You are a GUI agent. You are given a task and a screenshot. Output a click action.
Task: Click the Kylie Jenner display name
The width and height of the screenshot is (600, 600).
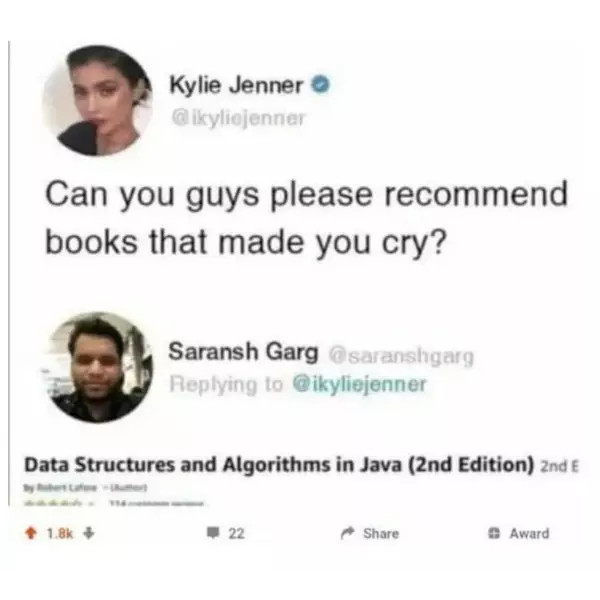point(236,85)
